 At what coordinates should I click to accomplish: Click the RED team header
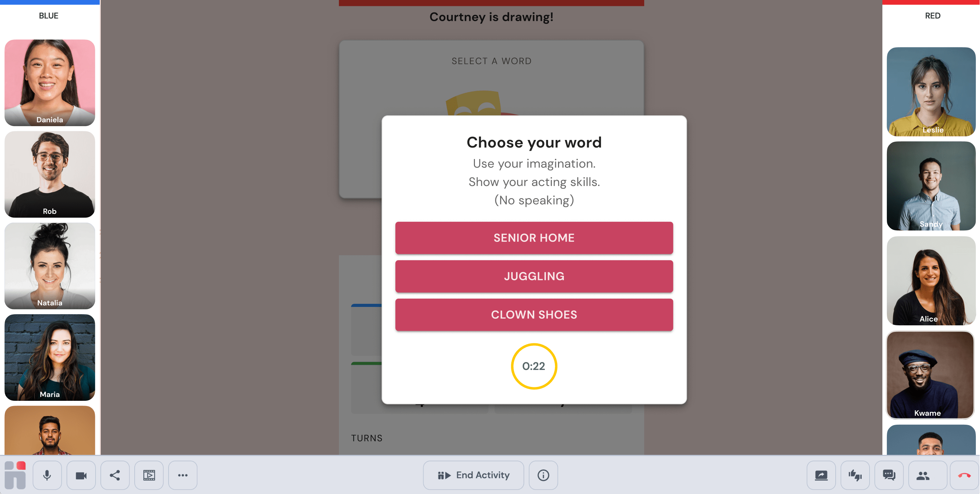pyautogui.click(x=932, y=16)
